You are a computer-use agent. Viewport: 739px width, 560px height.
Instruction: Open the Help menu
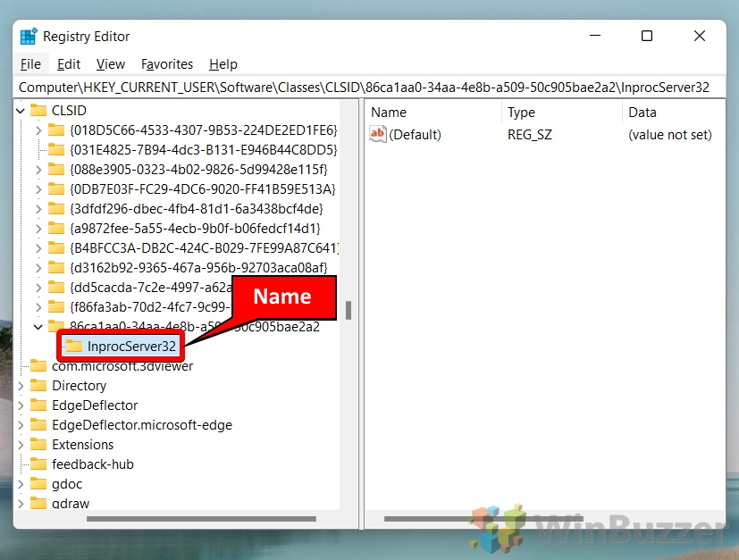click(223, 64)
